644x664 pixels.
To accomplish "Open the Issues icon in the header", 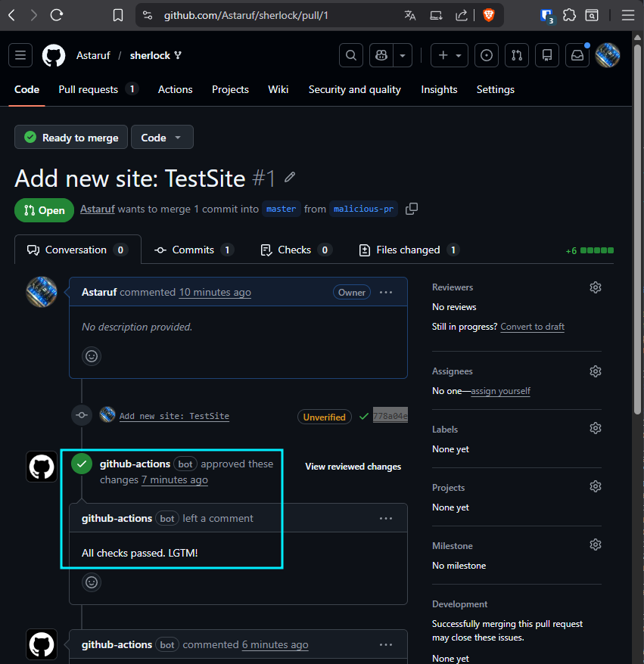I will pos(487,55).
